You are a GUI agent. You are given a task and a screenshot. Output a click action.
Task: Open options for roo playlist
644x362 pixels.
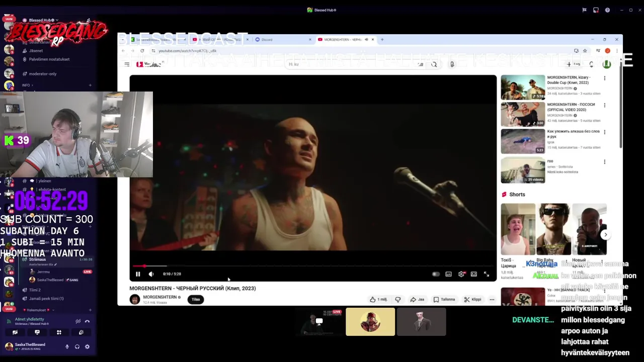tap(604, 162)
